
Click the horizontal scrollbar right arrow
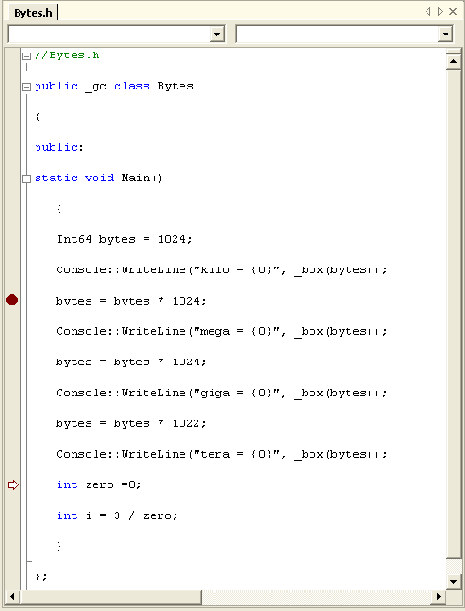pos(439,596)
